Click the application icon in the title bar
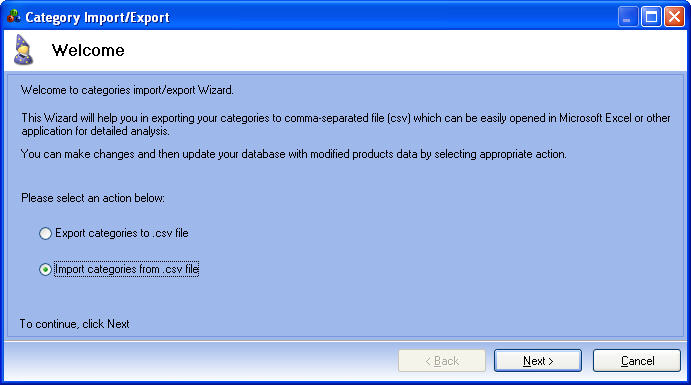 [14, 17]
